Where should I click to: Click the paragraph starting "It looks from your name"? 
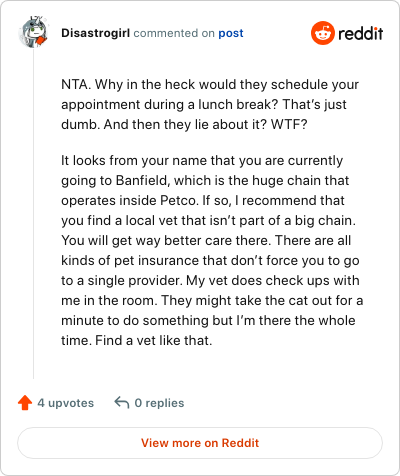coord(212,250)
